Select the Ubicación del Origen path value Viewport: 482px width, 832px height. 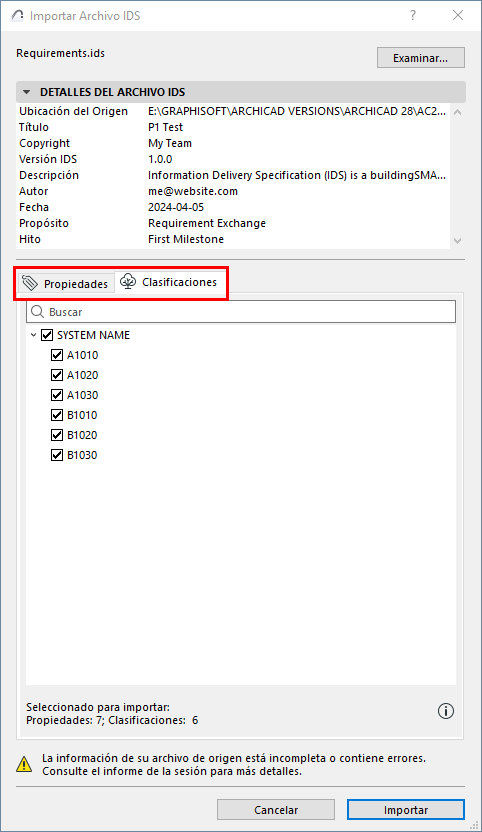(297, 111)
